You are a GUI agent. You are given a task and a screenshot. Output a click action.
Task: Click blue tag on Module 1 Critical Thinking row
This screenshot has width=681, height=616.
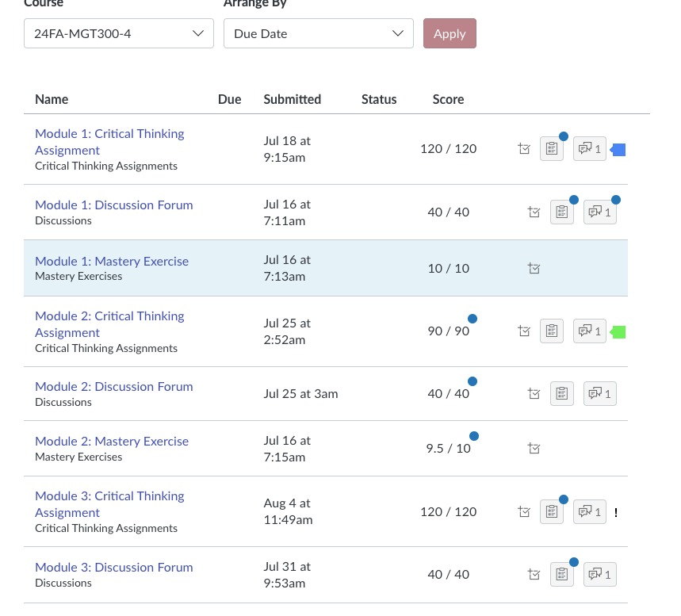coord(618,149)
